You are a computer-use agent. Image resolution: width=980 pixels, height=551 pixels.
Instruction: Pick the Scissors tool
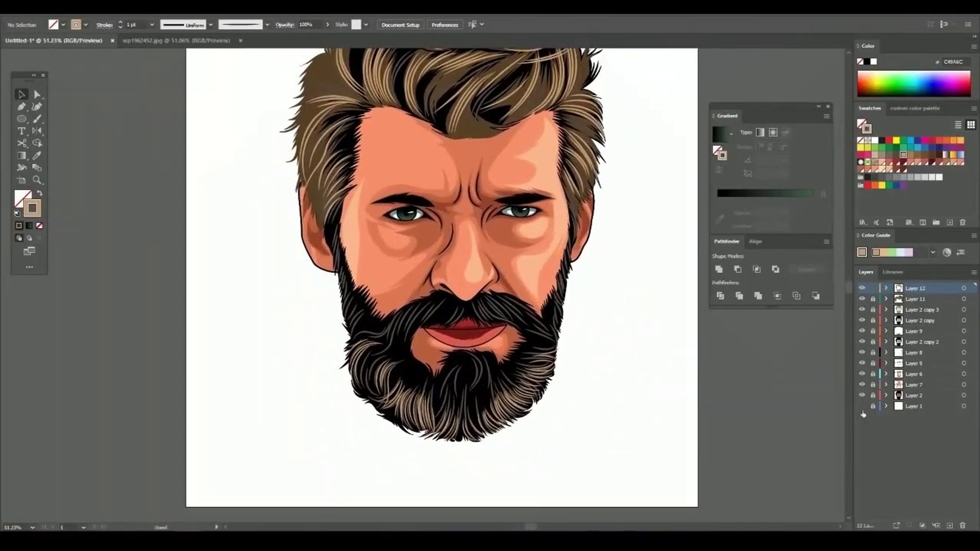click(21, 143)
